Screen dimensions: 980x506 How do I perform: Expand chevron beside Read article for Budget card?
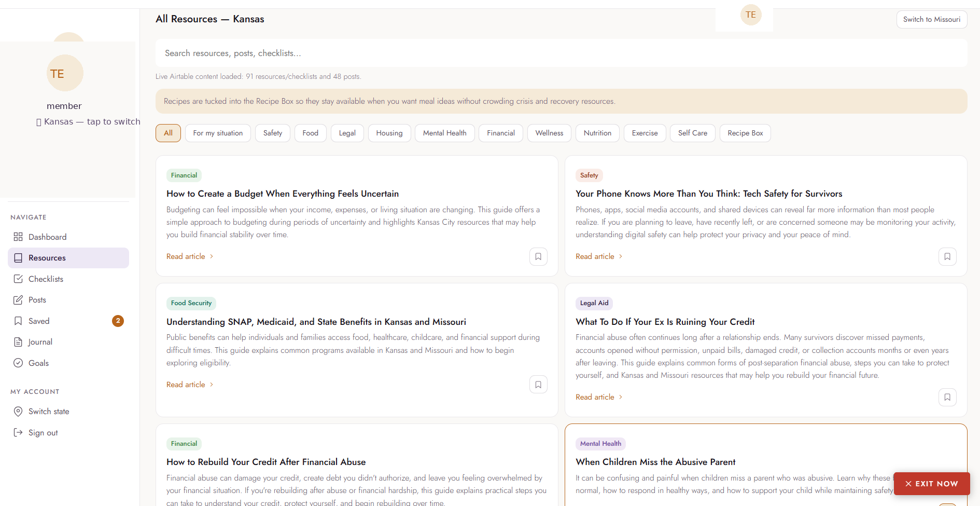pos(212,256)
